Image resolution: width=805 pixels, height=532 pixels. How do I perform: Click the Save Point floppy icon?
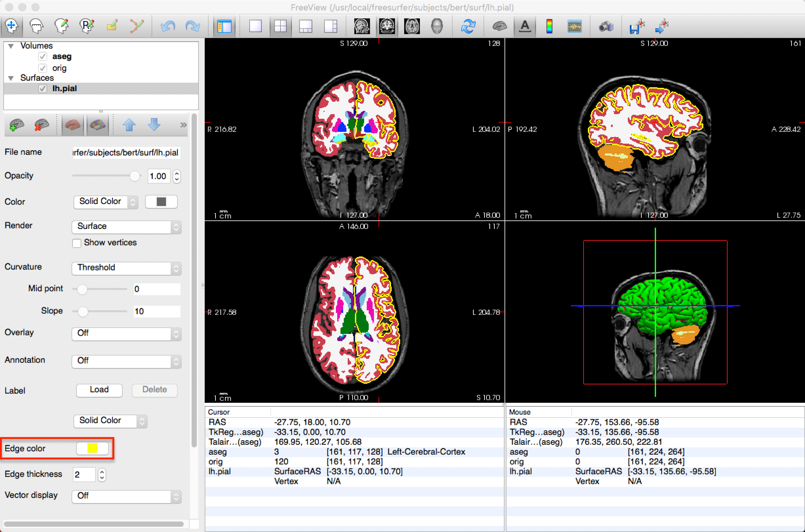(x=637, y=26)
